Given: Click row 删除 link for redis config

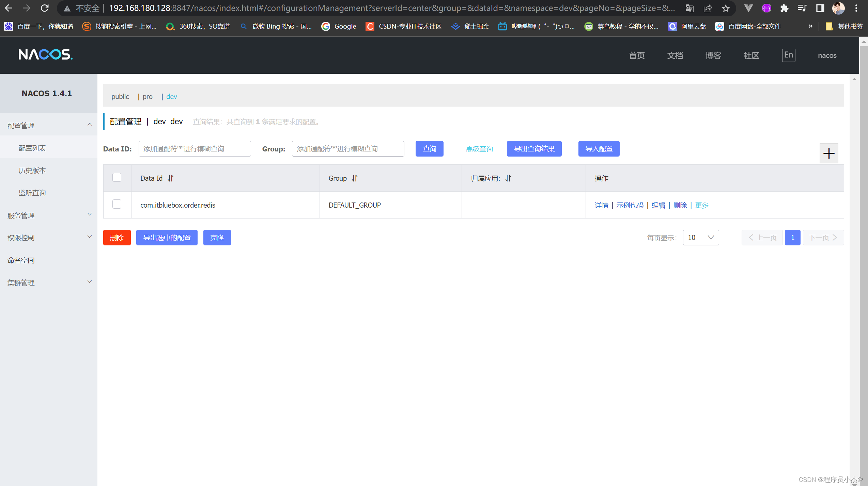Looking at the screenshot, I should click(680, 205).
